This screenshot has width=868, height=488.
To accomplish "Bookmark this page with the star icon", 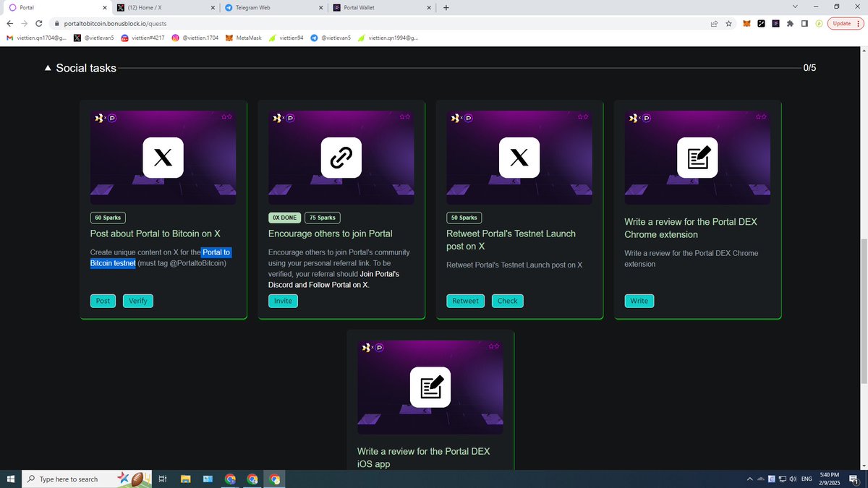I will click(x=729, y=23).
